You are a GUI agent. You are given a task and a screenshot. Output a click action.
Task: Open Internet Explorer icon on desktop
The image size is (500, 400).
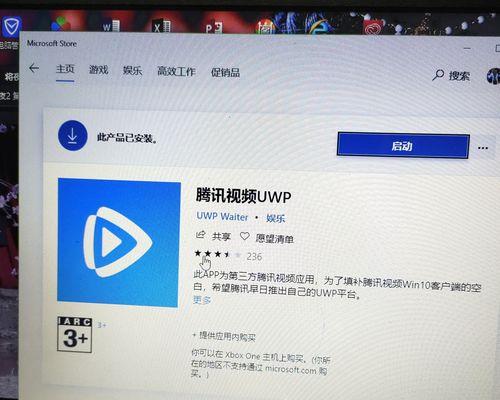(x=317, y=25)
